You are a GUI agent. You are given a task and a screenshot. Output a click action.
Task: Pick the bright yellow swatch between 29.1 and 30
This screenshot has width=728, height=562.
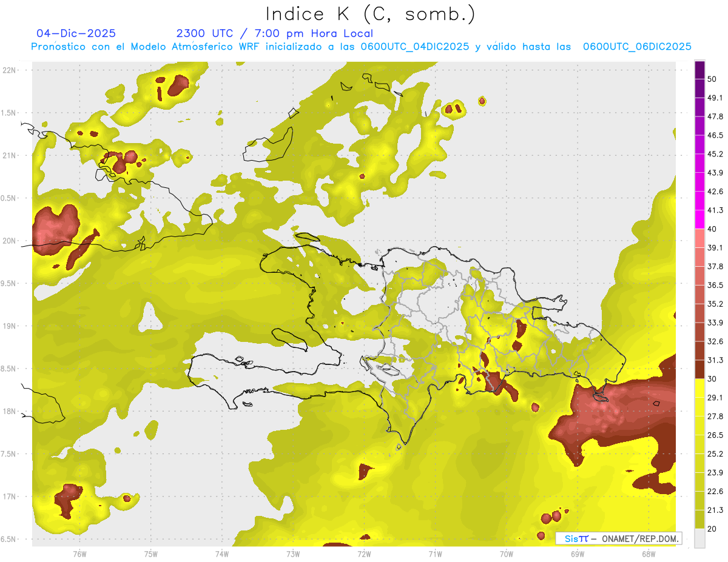coord(700,389)
